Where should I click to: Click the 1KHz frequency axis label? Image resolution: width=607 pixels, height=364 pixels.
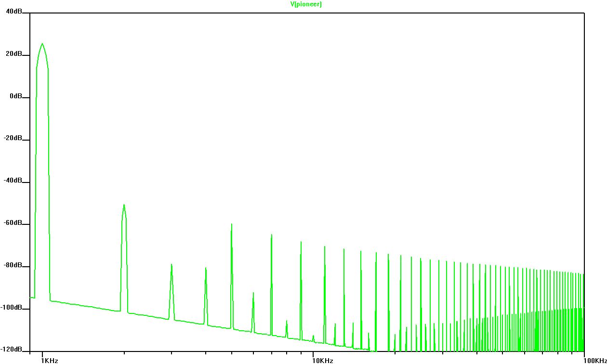(x=50, y=360)
